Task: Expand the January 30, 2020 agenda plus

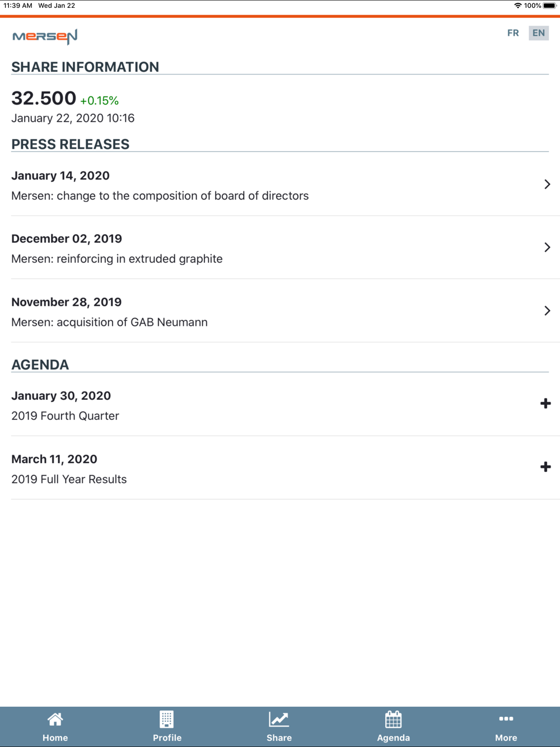Action: pos(545,404)
